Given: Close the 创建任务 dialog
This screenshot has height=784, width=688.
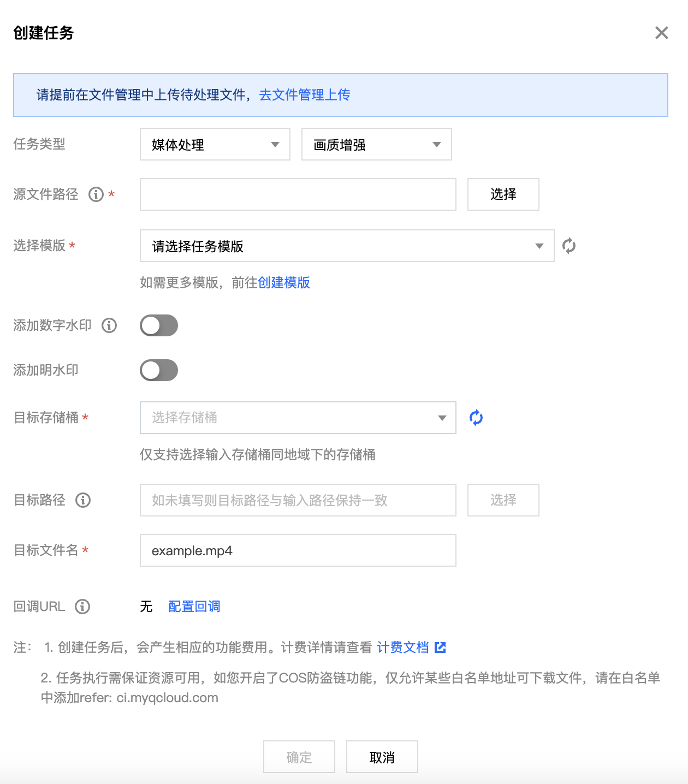Looking at the screenshot, I should click(x=662, y=33).
